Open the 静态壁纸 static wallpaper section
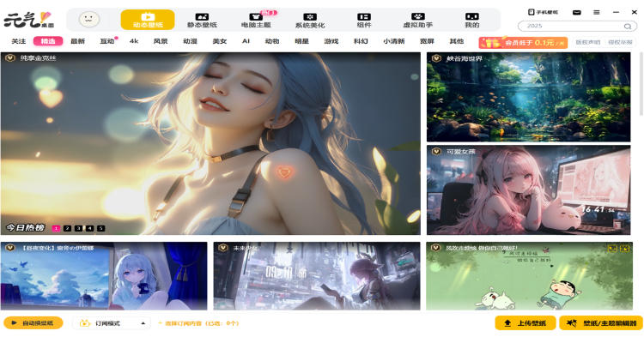Viewport: 644px width, 337px height. click(202, 20)
